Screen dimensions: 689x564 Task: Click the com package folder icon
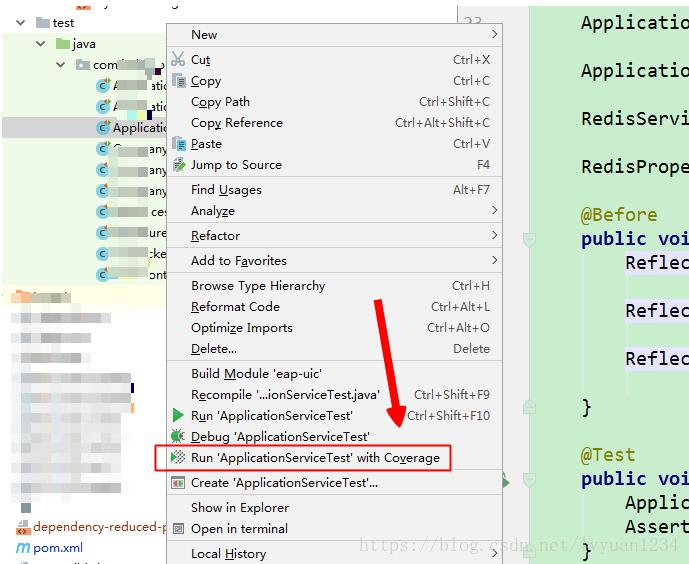tap(83, 65)
